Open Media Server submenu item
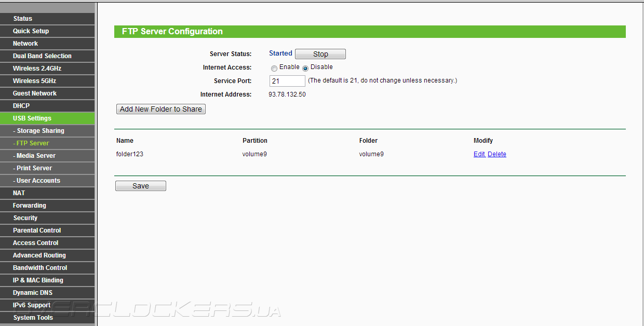 47,156
